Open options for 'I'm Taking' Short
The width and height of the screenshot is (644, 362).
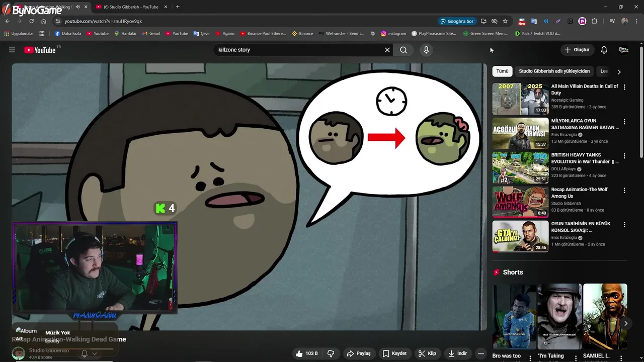575,358
